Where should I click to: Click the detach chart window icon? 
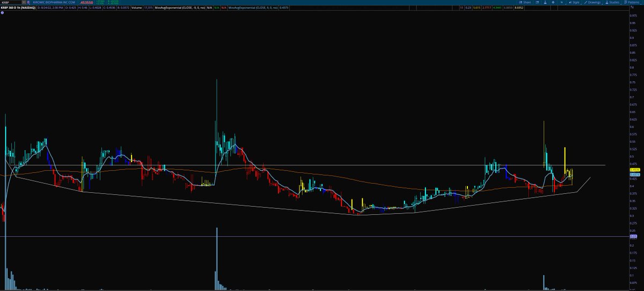(x=537, y=2)
